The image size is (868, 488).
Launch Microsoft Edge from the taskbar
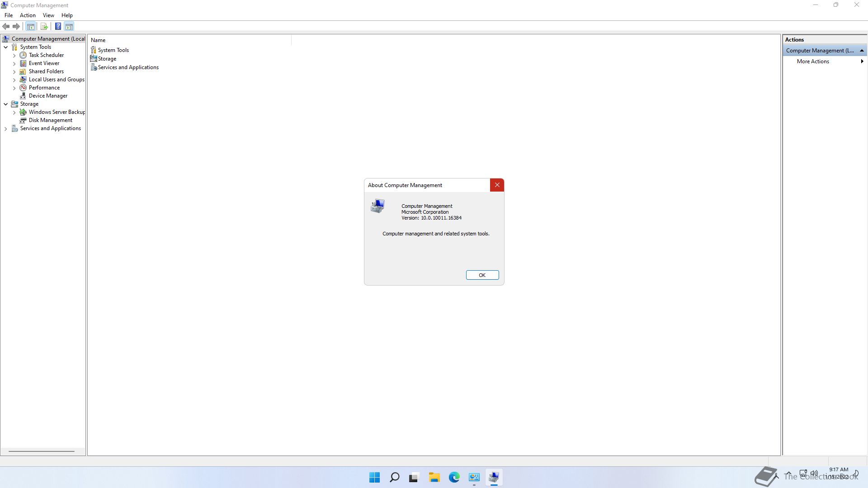tap(454, 477)
